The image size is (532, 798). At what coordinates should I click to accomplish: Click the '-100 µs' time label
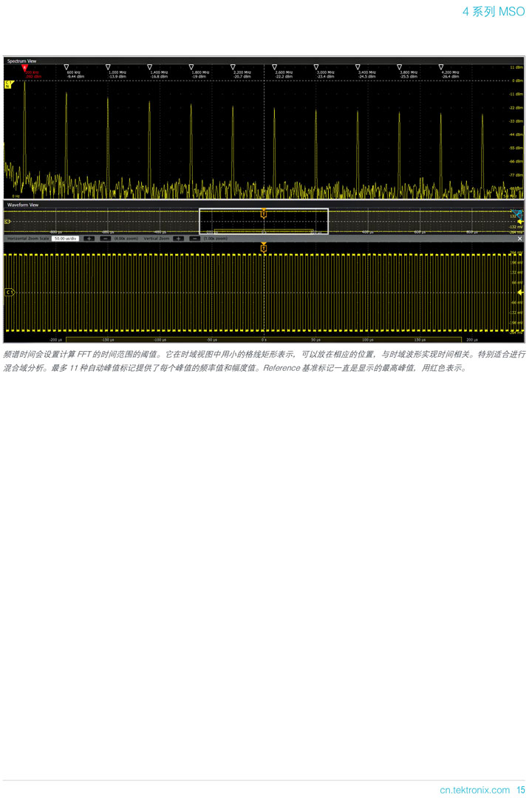tap(160, 339)
